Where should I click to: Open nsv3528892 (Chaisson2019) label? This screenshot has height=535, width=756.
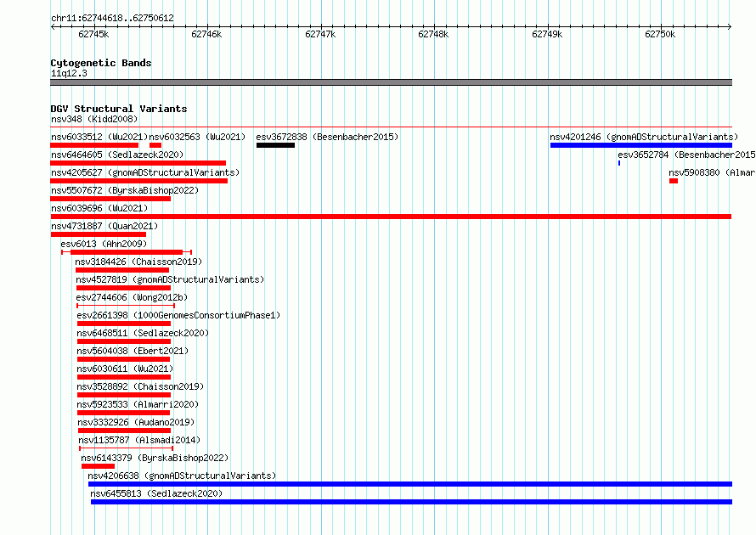pos(140,386)
